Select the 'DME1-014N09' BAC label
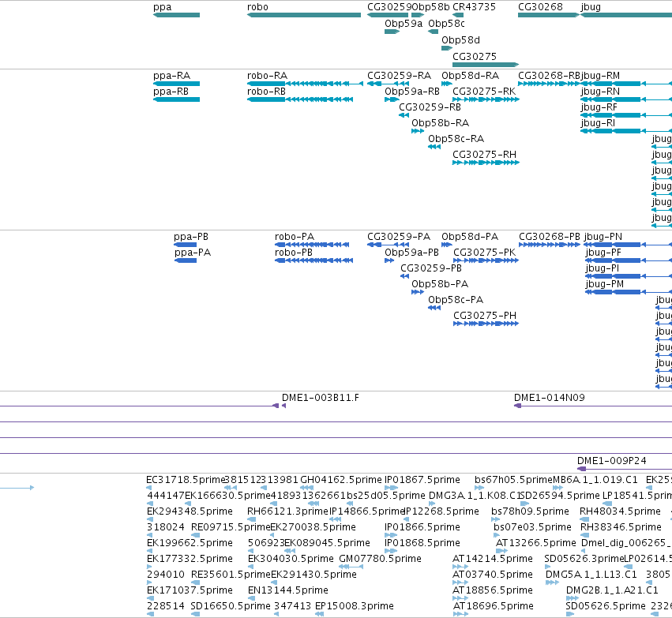The height and width of the screenshot is (618, 672). click(x=549, y=398)
